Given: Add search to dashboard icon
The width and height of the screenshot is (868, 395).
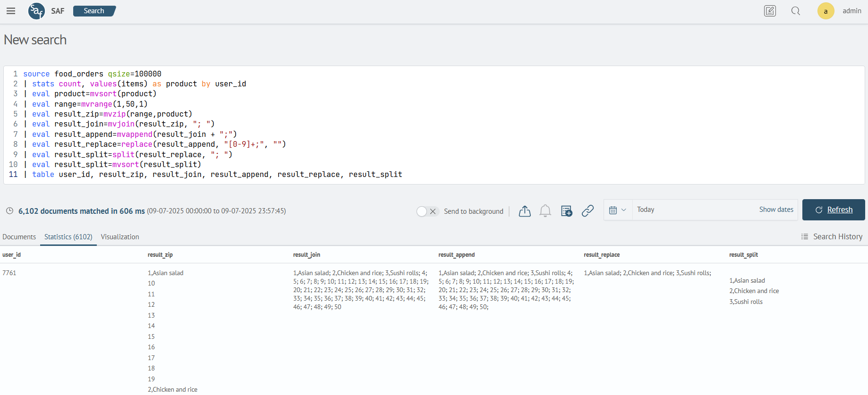Looking at the screenshot, I should pos(566,211).
